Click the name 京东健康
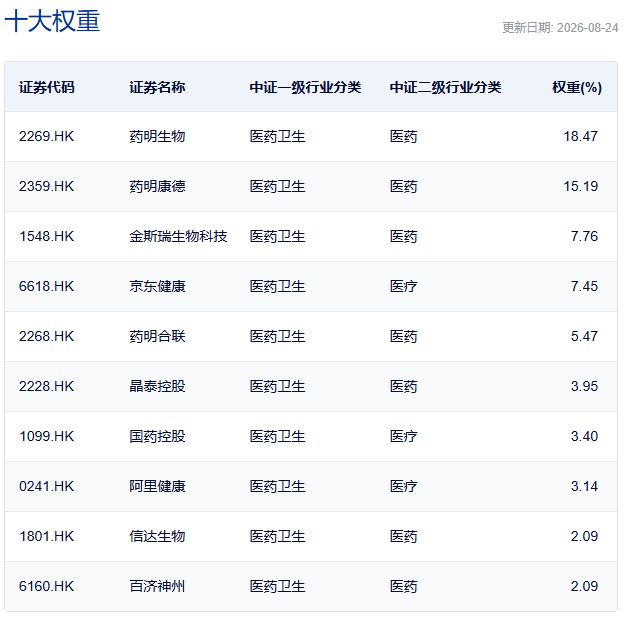 click(x=157, y=287)
